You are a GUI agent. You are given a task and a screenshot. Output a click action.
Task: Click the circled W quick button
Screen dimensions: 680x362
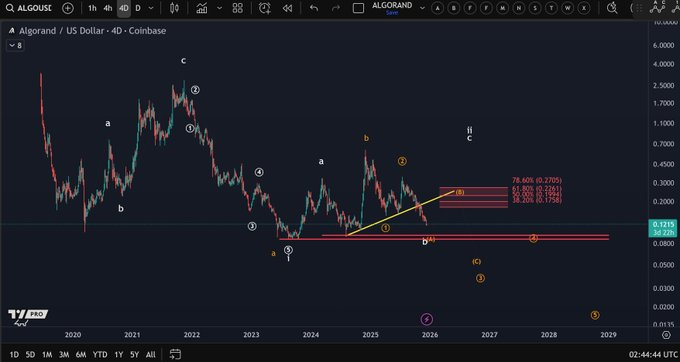(x=568, y=8)
